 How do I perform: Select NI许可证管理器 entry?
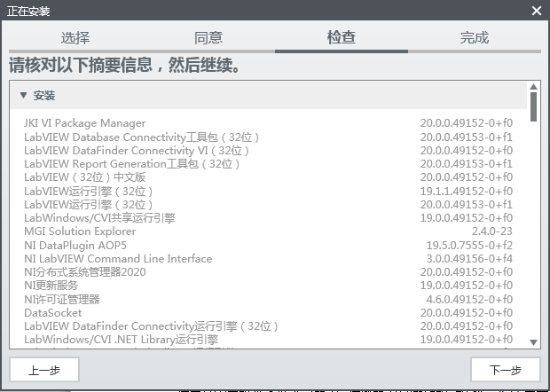click(268, 299)
